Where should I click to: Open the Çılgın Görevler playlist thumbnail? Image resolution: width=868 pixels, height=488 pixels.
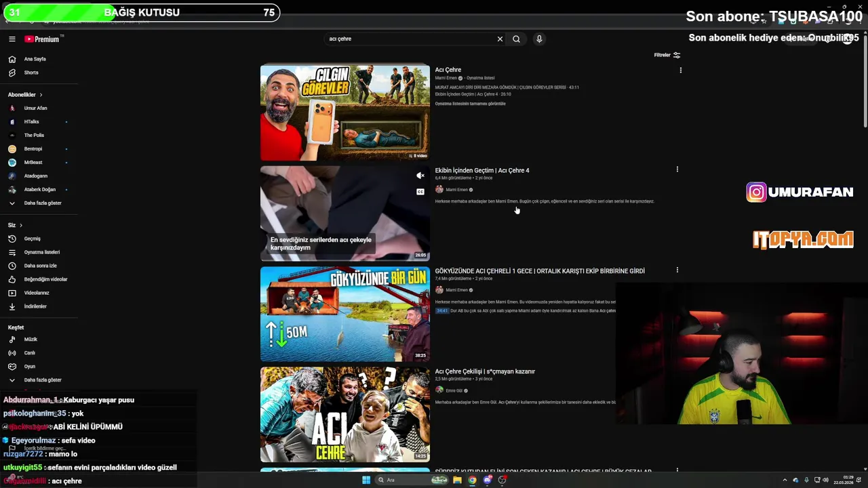345,113
